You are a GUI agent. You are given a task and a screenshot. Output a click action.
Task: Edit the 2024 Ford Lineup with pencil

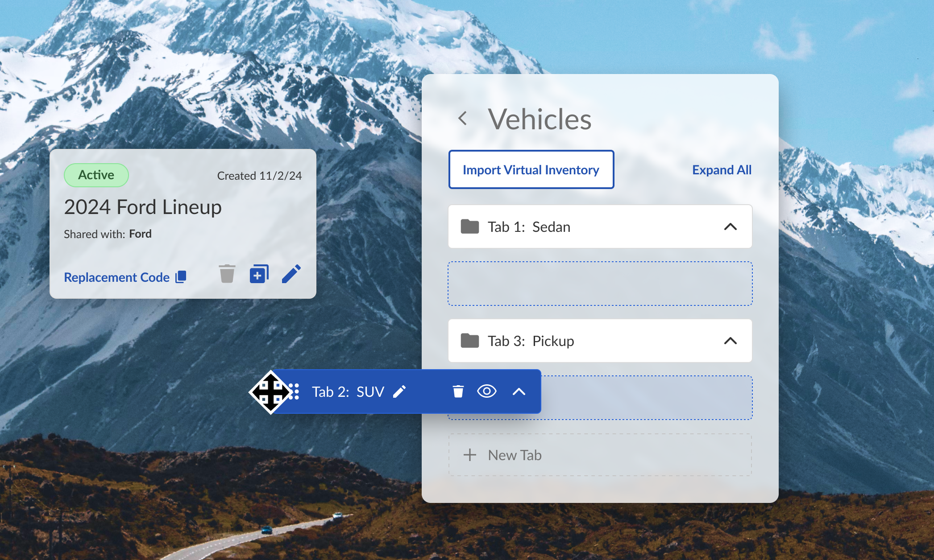(x=291, y=274)
